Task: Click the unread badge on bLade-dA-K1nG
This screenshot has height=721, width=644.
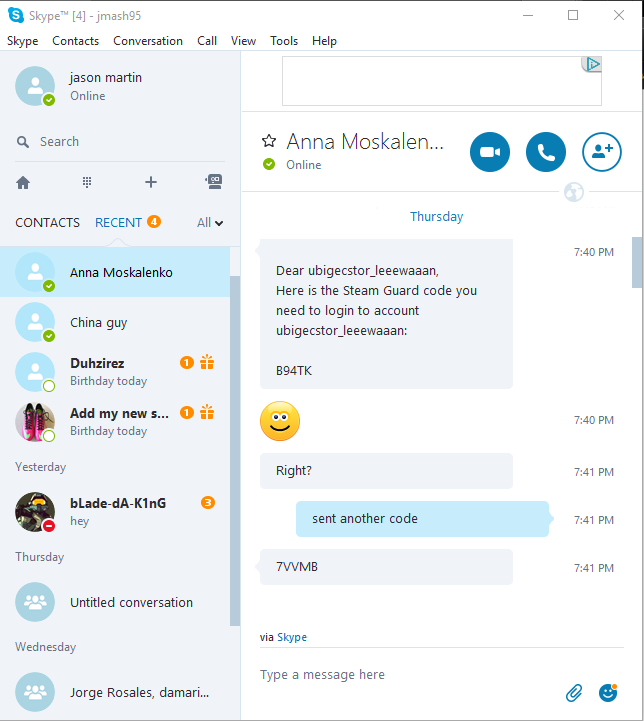Action: (208, 503)
